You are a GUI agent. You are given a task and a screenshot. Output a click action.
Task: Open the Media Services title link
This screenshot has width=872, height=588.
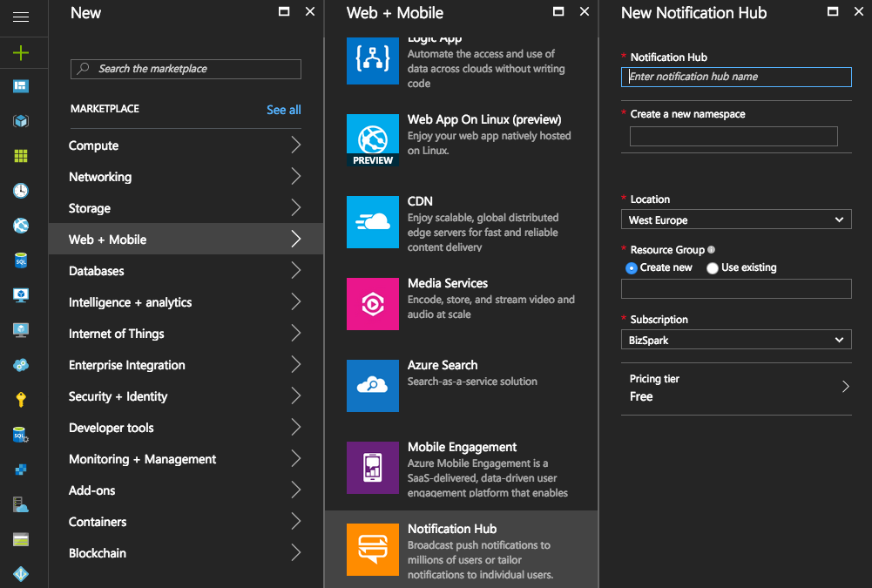click(x=448, y=283)
